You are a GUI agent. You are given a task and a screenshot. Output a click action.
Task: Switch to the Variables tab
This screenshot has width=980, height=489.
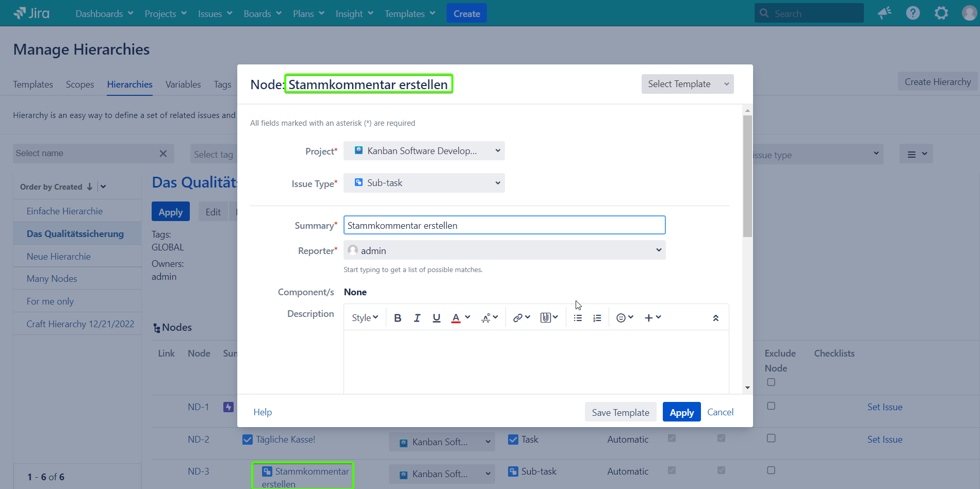183,85
